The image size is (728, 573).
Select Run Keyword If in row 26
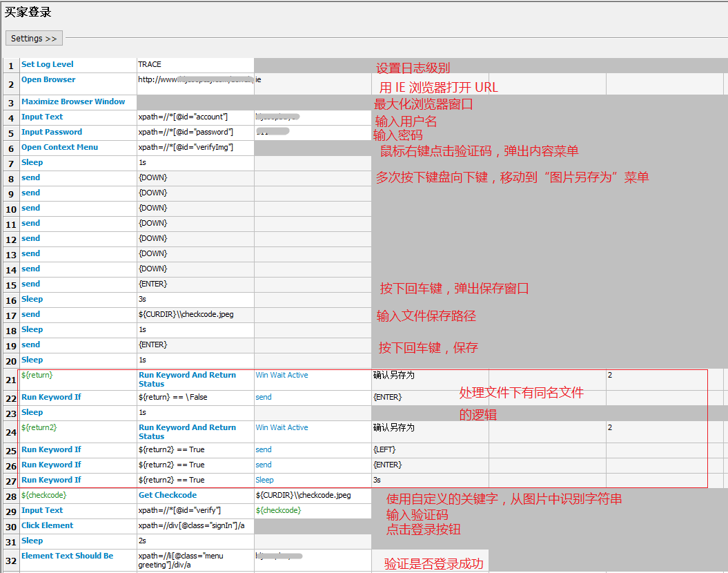click(x=78, y=465)
